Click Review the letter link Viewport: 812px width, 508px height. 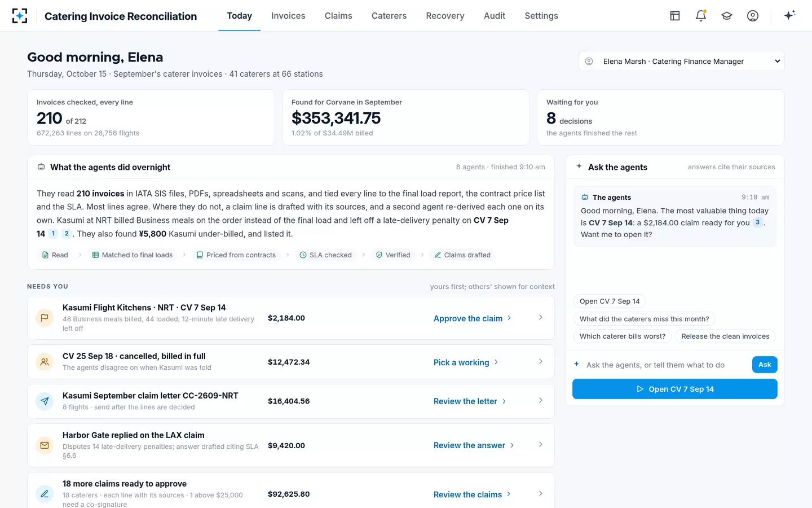tap(470, 401)
